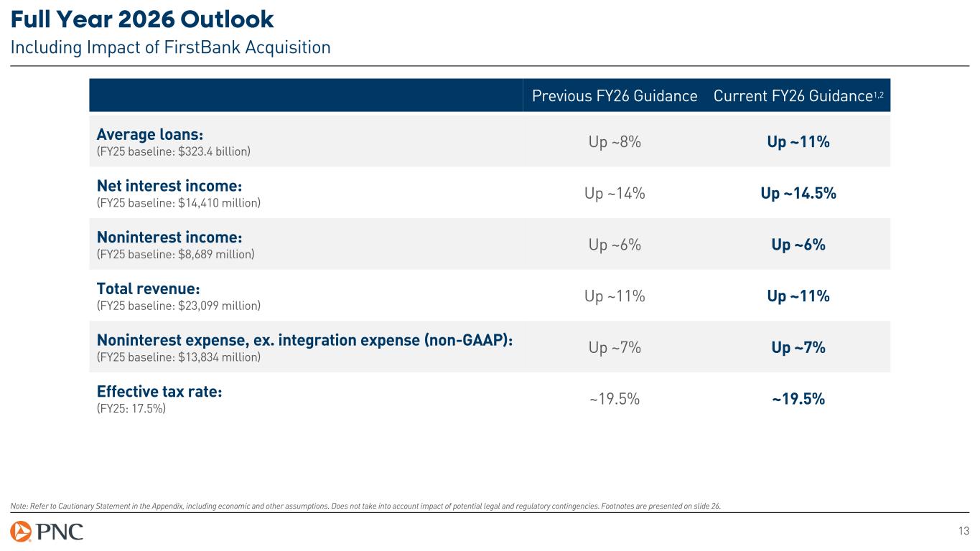Click the FY25 baseline $23,099 million text
Image resolution: width=980 pixels, height=551 pixels.
[178, 306]
